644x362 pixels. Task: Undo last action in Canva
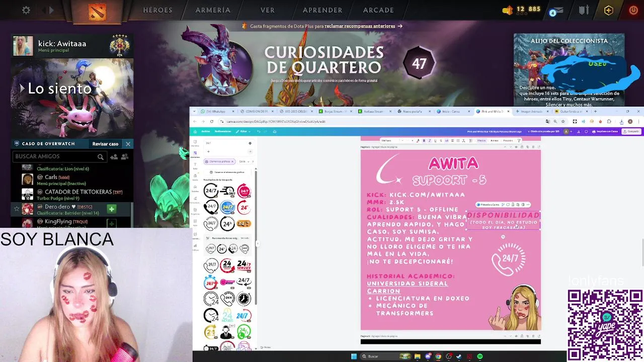259,131
